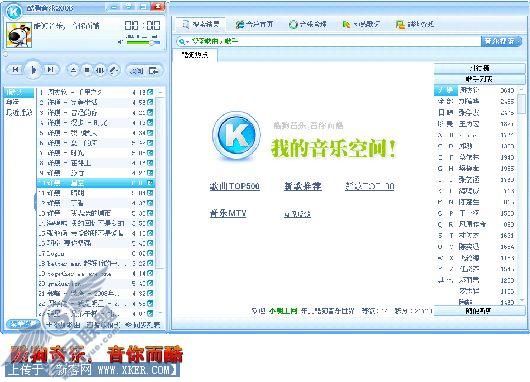Image resolution: width=530 pixels, height=382 pixels.
Task: Click the green icon on playlist row 1
Action: tap(150, 92)
